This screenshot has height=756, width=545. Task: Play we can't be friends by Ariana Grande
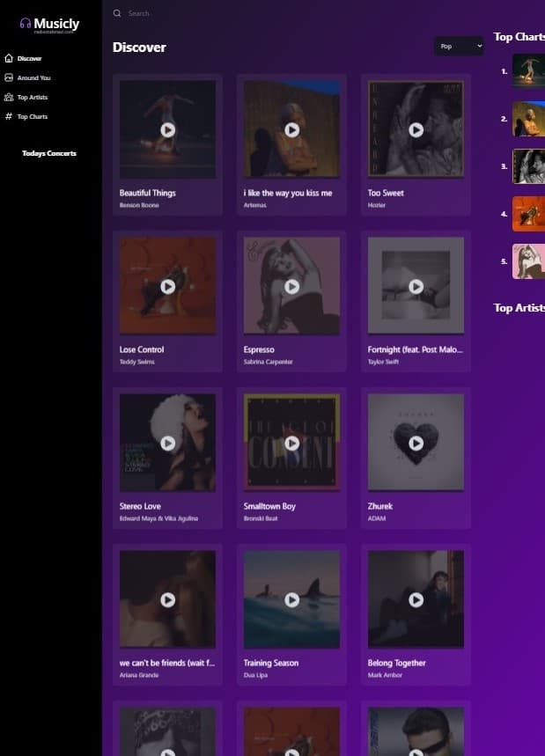click(x=168, y=600)
